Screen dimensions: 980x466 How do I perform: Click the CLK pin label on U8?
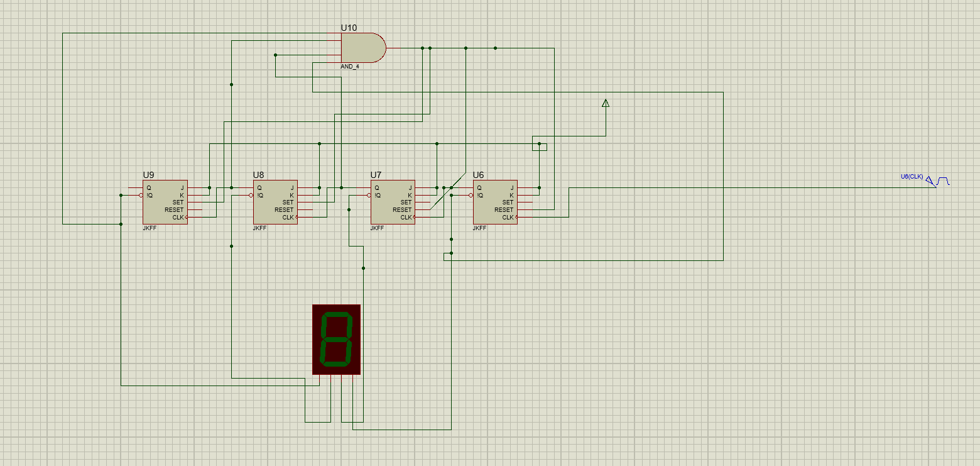coord(288,218)
